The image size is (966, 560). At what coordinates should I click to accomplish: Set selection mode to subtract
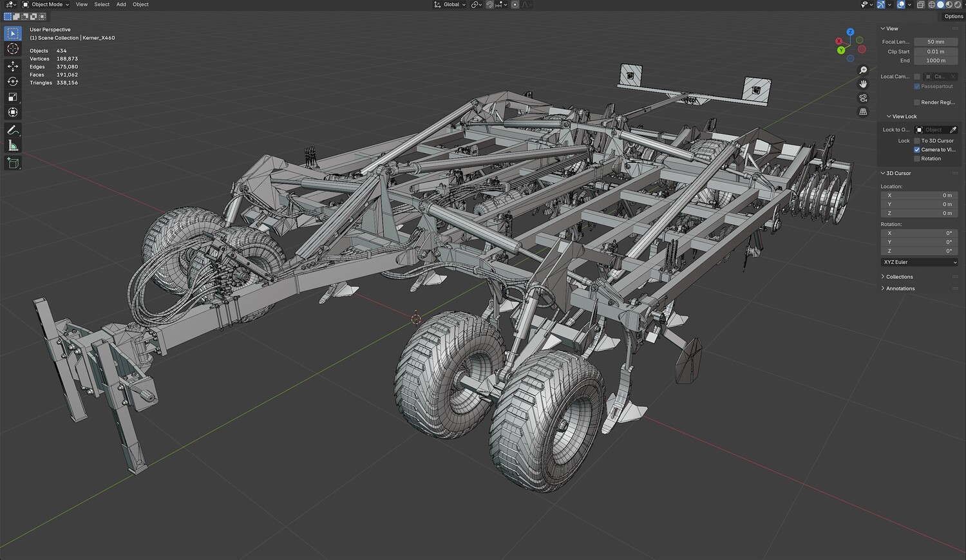coord(25,17)
